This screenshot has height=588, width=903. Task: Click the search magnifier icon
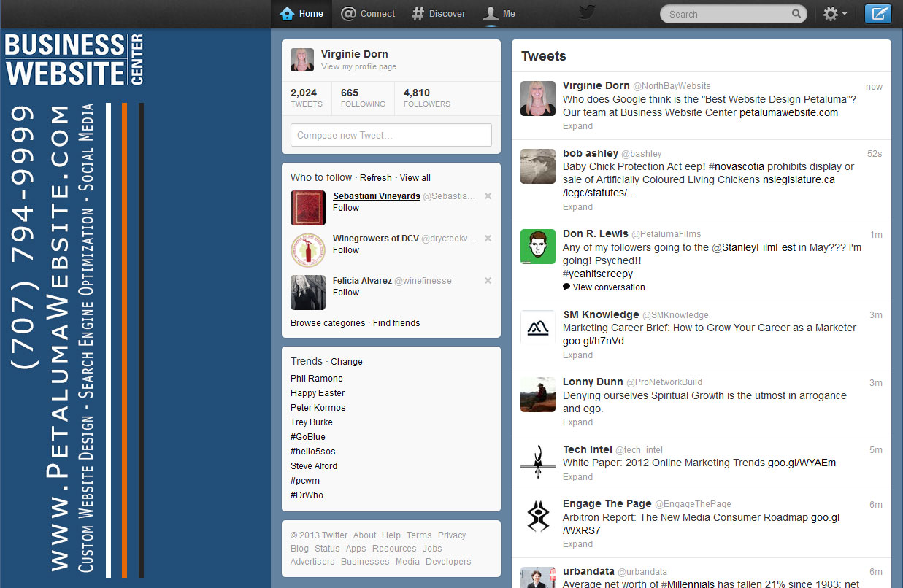click(796, 13)
